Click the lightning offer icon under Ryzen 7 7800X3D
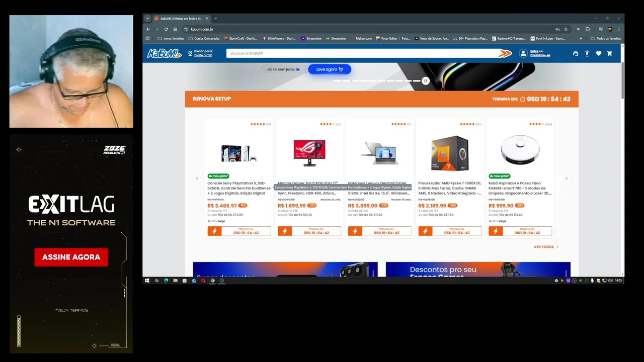The width and height of the screenshot is (644, 362). [425, 231]
